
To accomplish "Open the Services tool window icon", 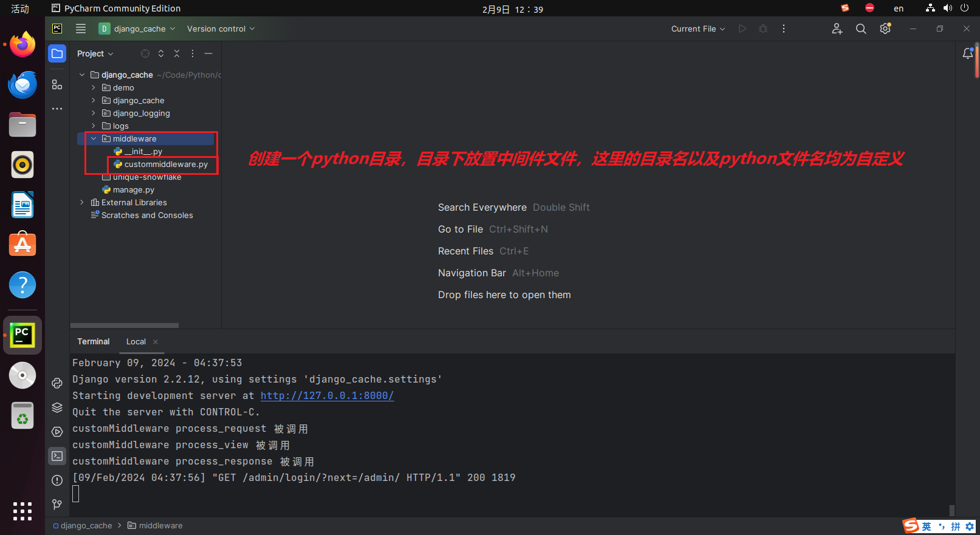I will pos(57,432).
